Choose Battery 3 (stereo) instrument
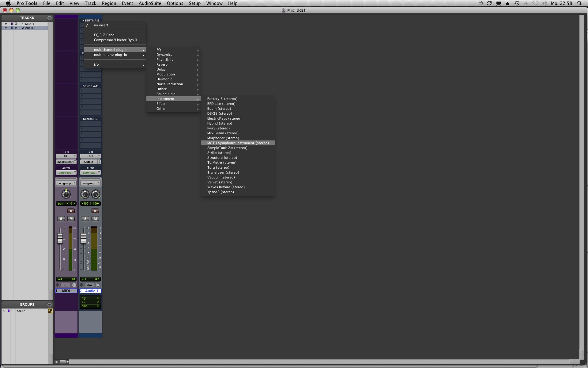This screenshot has width=588, height=368. [238, 99]
